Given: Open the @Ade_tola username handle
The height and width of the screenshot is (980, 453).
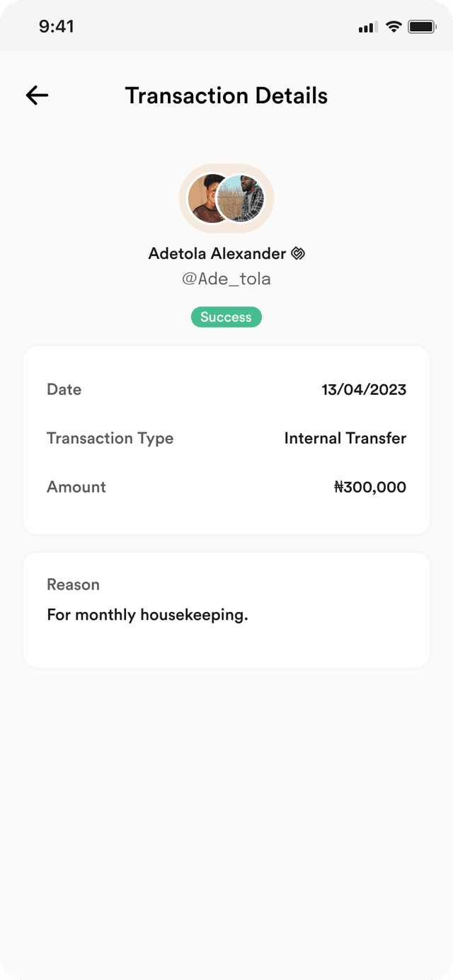Looking at the screenshot, I should point(226,279).
